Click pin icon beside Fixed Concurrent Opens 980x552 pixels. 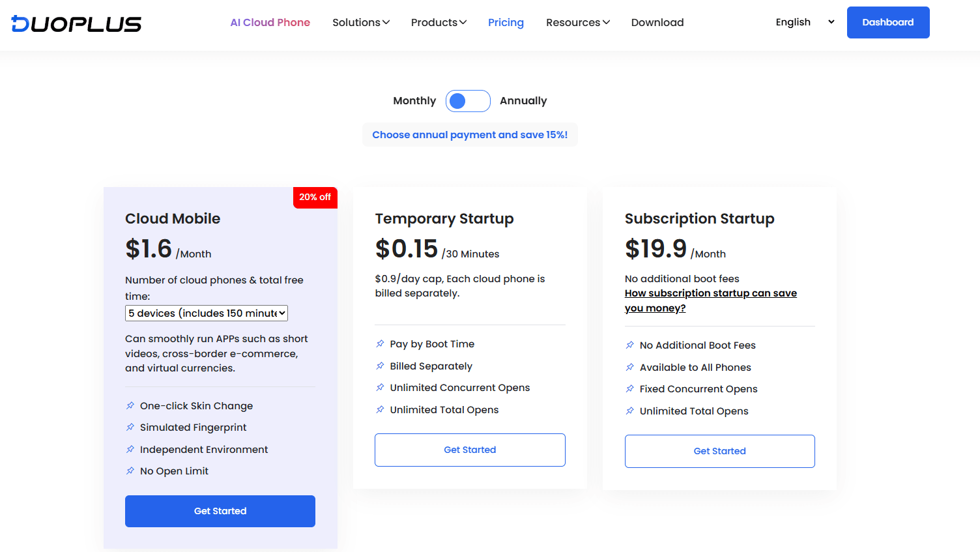click(629, 389)
